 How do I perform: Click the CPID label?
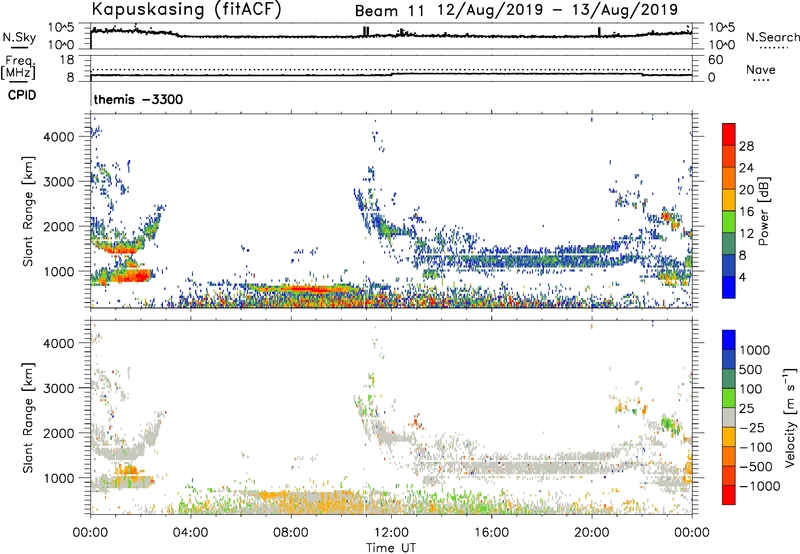click(22, 95)
